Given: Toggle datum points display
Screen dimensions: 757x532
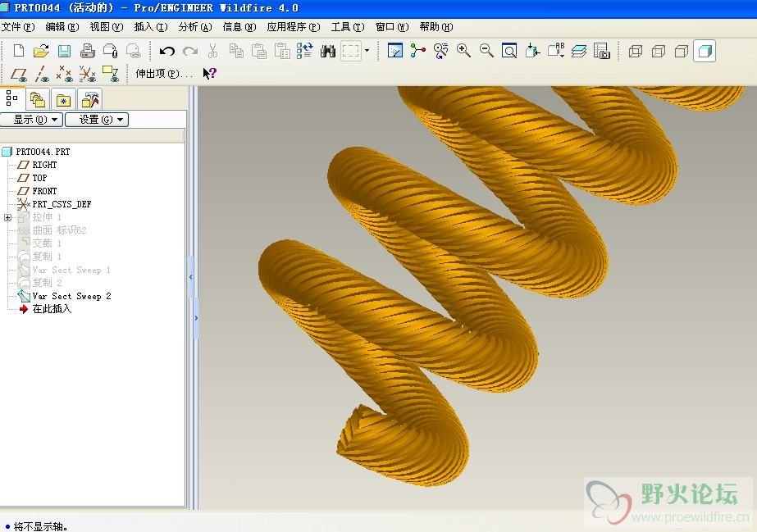Looking at the screenshot, I should coord(64,74).
